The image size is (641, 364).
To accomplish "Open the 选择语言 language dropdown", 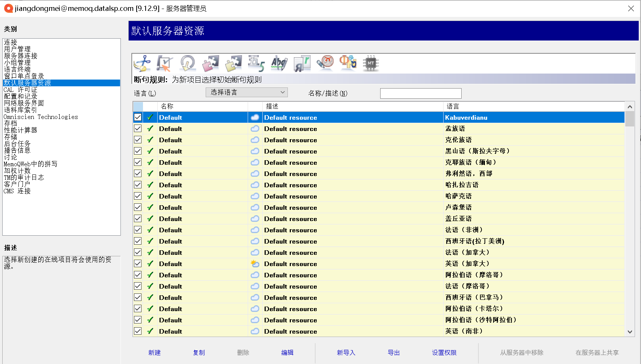I will pyautogui.click(x=247, y=92).
